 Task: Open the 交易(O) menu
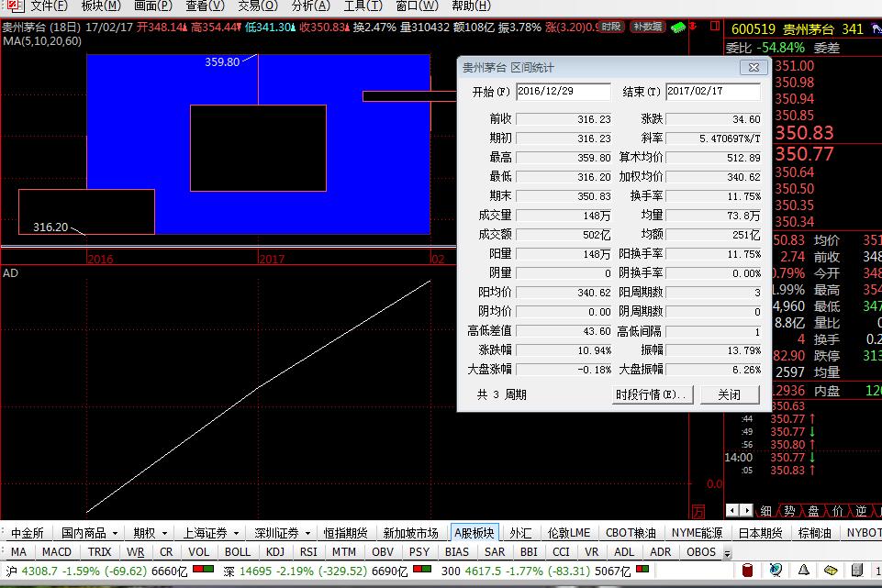pos(258,6)
